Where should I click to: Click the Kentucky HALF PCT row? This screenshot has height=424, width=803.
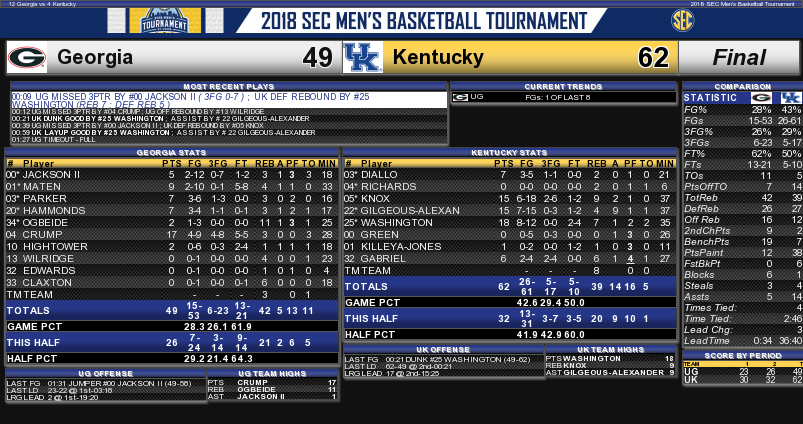[x=510, y=334]
